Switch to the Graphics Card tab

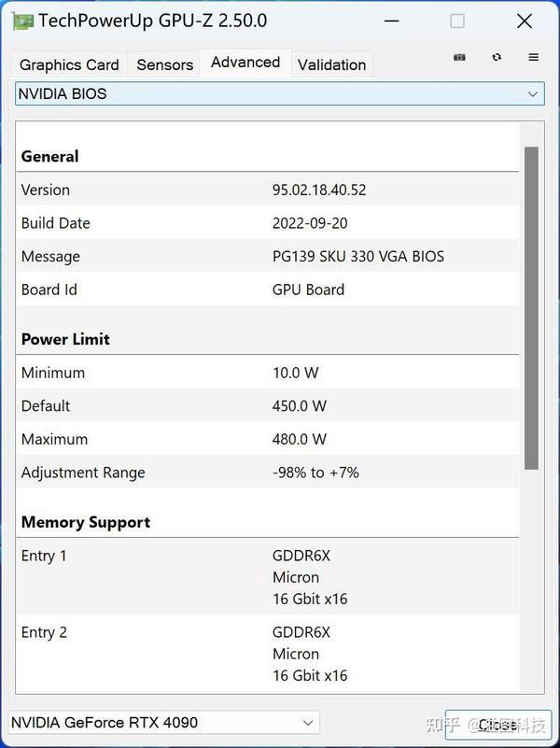coord(68,64)
